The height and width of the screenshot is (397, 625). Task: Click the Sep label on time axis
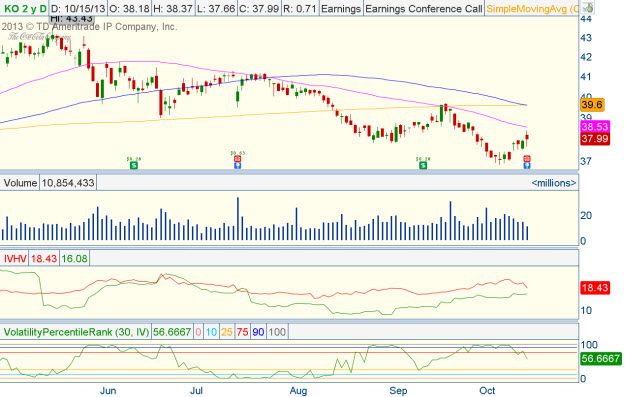[398, 390]
